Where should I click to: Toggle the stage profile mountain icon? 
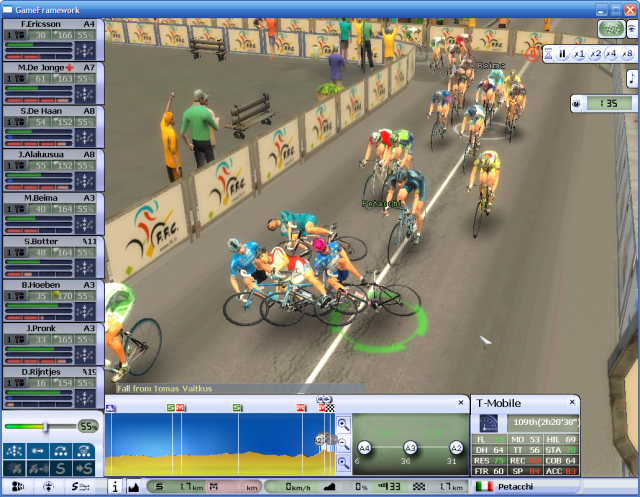pos(133,487)
